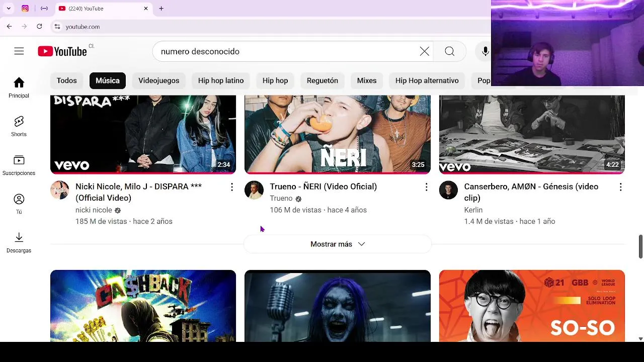This screenshot has width=644, height=362.
Task: Open the Trueno ÑERI video thumbnail
Action: click(x=338, y=134)
